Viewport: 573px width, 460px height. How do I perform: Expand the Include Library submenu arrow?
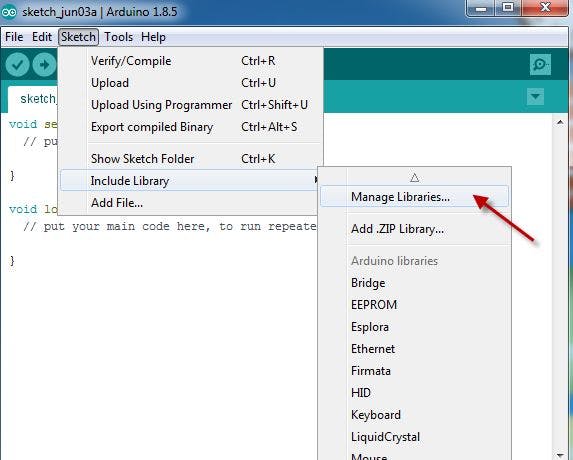click(x=316, y=179)
